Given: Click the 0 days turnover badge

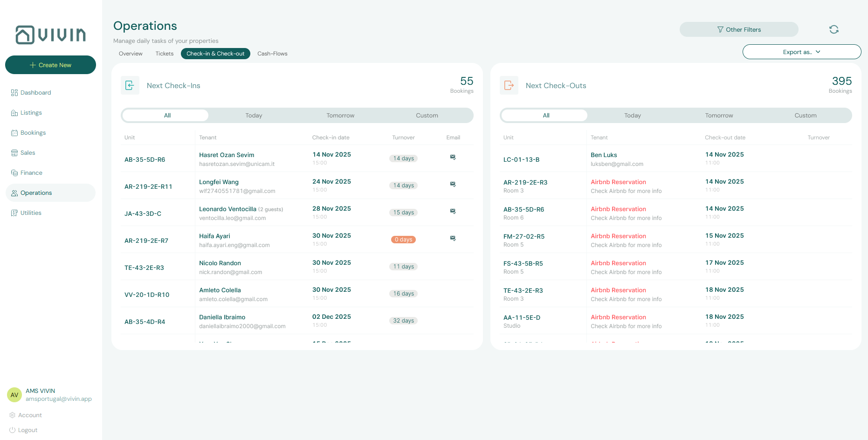Looking at the screenshot, I should coord(403,239).
